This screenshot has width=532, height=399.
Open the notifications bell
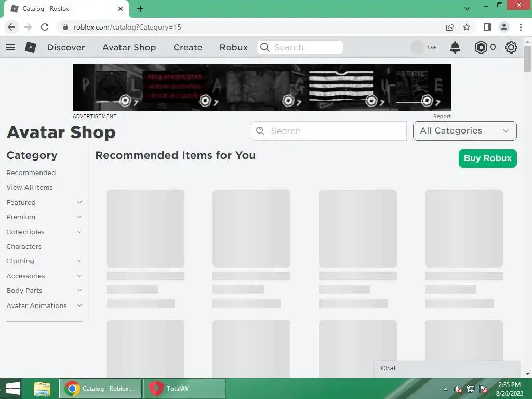tap(455, 47)
